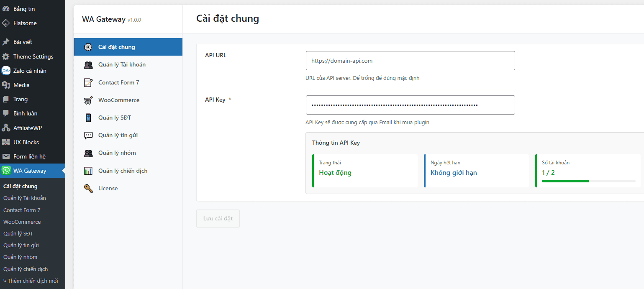Click the Contact Form 7 notepad icon
Screen dimensions: 644x289
pos(88,82)
